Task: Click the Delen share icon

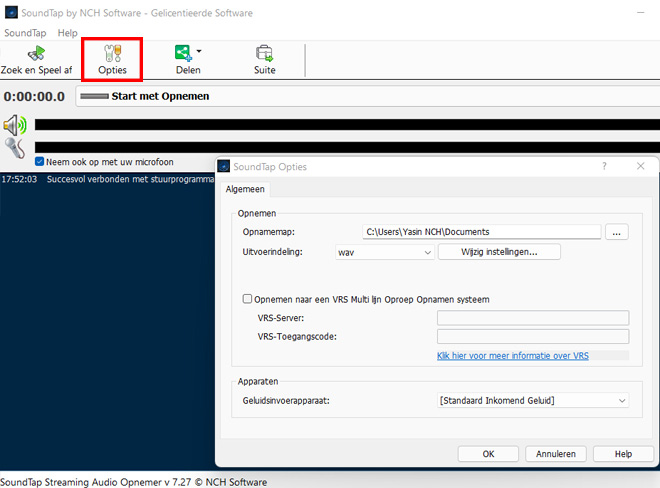Action: [183, 53]
